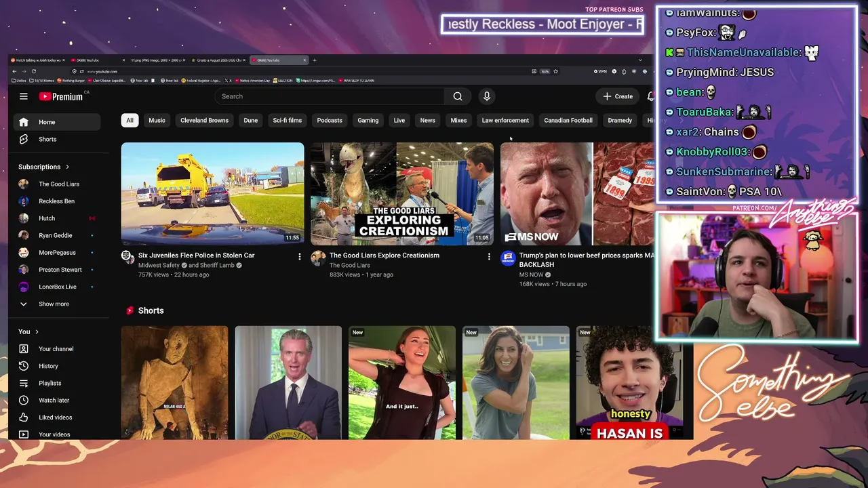Open The Good Liars channel avatar under video
The width and height of the screenshot is (868, 488).
318,258
